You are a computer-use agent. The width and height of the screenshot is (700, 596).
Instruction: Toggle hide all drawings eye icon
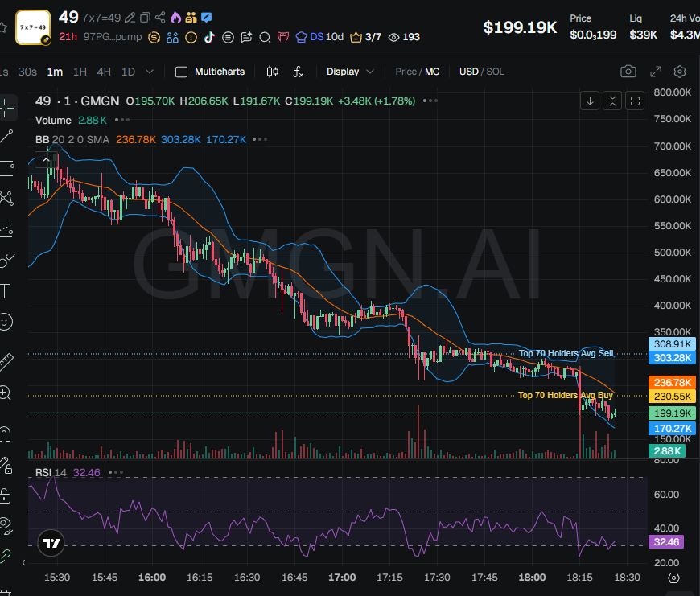click(6, 525)
